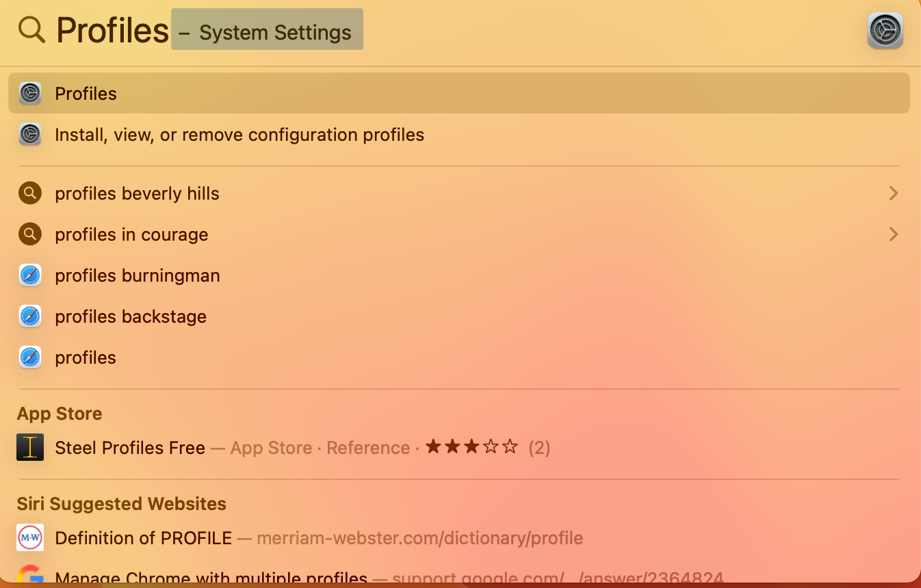Select the Profiles settings icon

[x=29, y=93]
